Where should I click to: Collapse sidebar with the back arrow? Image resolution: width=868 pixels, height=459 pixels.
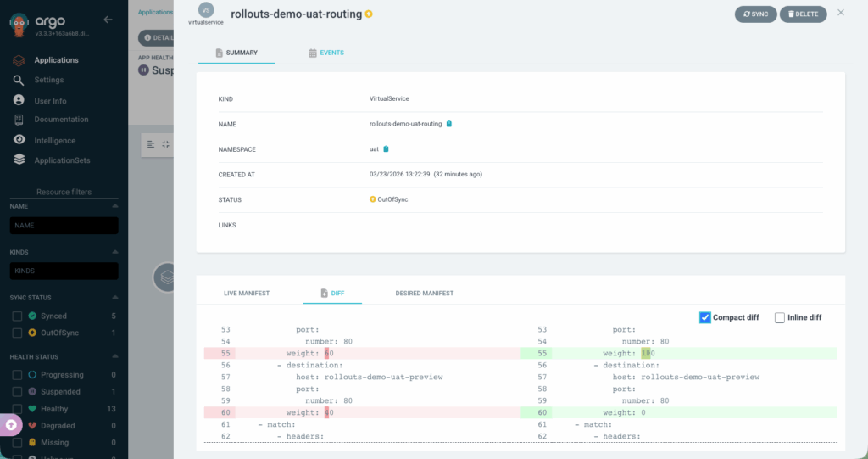[108, 20]
